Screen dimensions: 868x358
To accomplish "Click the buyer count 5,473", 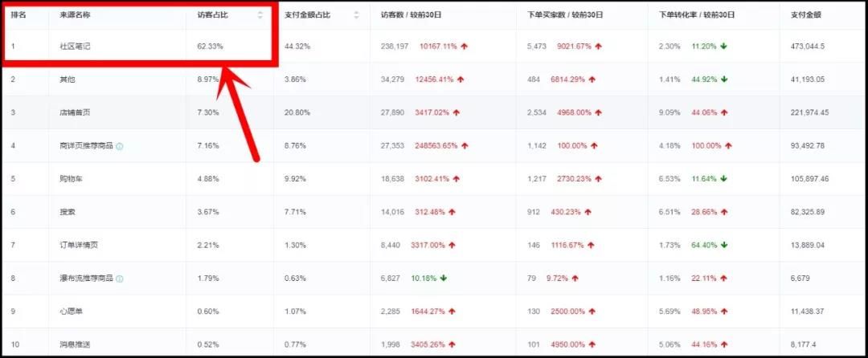I will click(x=536, y=47).
